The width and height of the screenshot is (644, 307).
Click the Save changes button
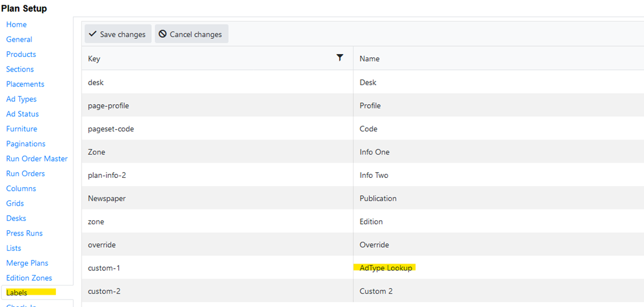point(118,34)
